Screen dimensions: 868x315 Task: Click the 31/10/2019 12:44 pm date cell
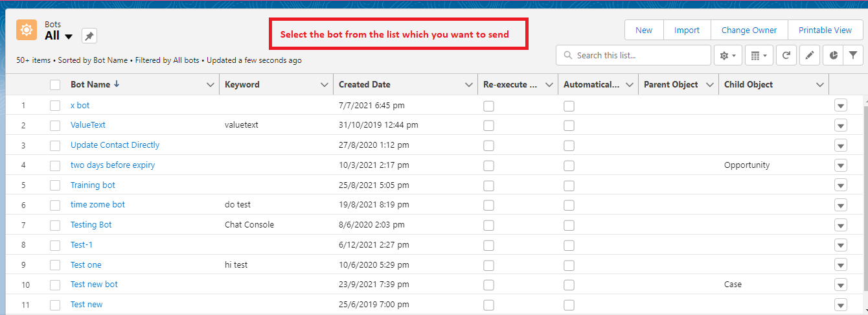point(378,125)
